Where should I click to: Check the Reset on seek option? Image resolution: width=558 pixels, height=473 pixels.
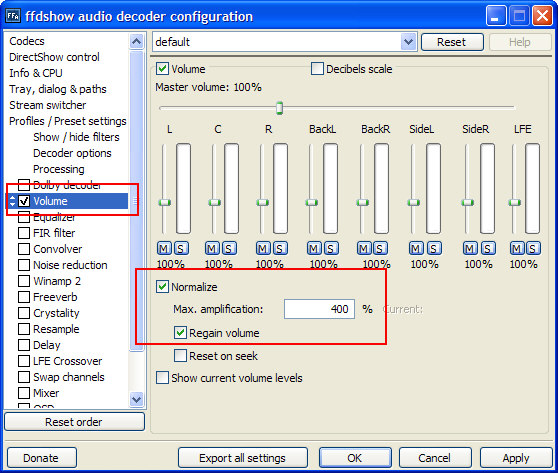(180, 356)
